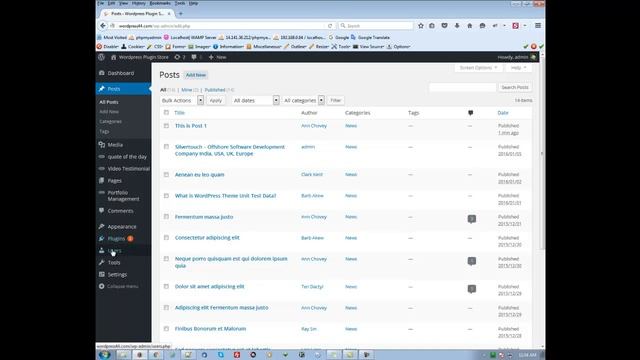This screenshot has width=640, height=360.
Task: Open Howdy, admin account menu
Action: point(516,57)
